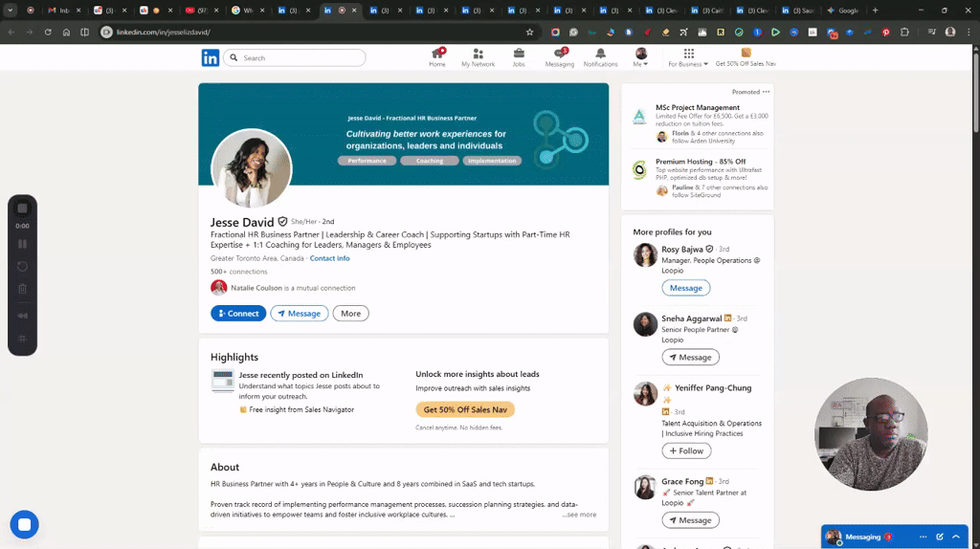Open Pinterest extension icon
Screen dimensions: 980x549
click(885, 32)
